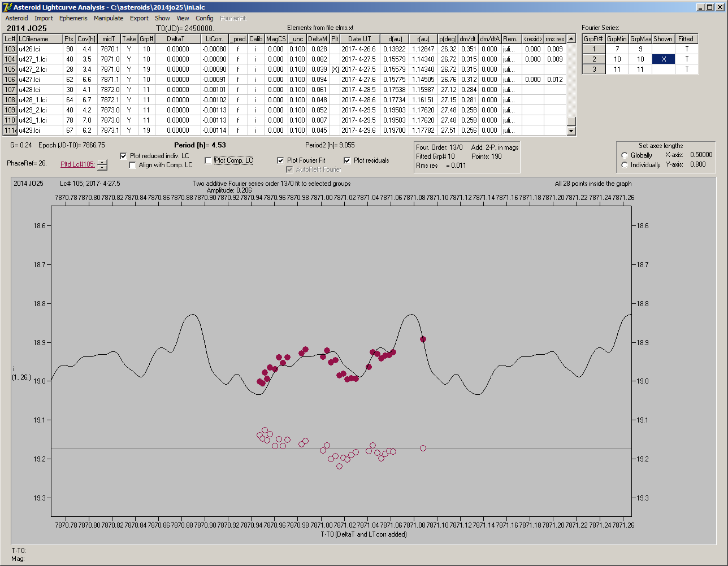Screen dimensions: 728x566
Task: Click the lightcurve table's scrollbar thumb
Action: click(571, 121)
